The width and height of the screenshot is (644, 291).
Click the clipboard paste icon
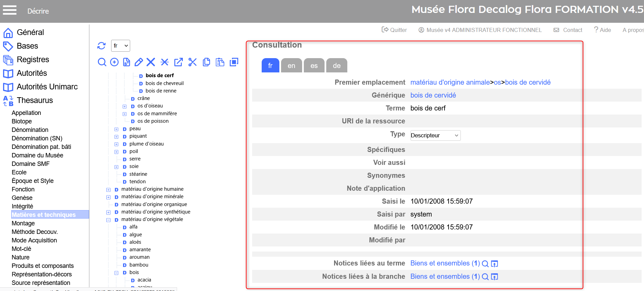(220, 62)
